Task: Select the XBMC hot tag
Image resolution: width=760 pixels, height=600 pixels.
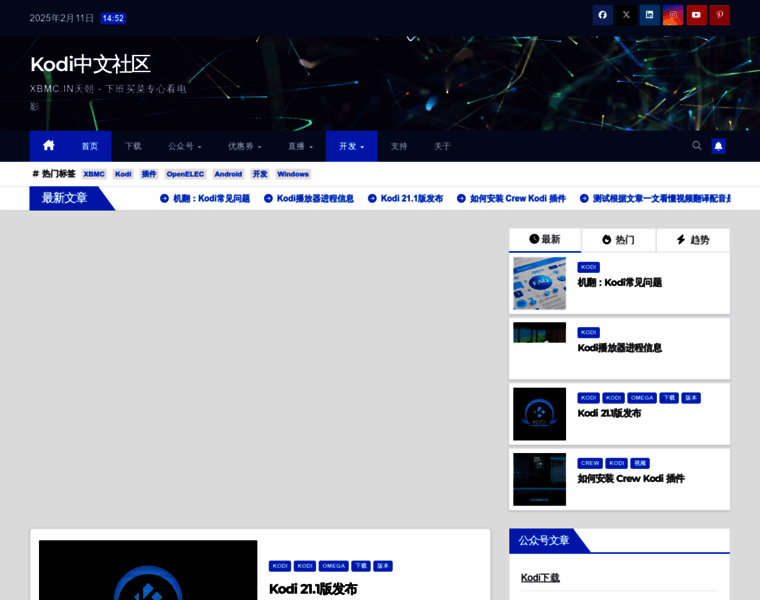Action: [94, 174]
